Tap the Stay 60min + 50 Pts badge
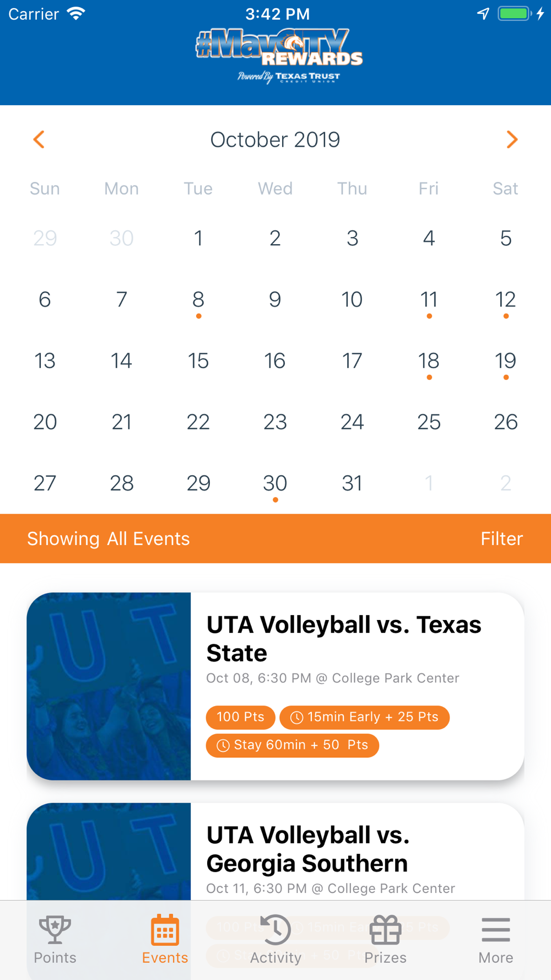The height and width of the screenshot is (980, 551). (293, 745)
